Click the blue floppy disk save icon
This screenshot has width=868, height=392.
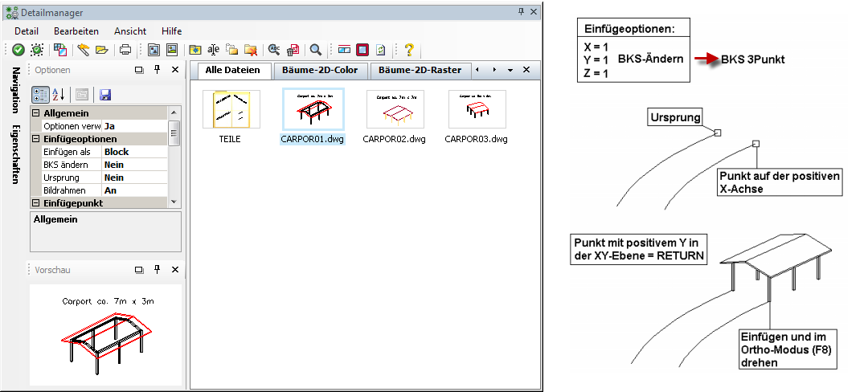[x=104, y=95]
